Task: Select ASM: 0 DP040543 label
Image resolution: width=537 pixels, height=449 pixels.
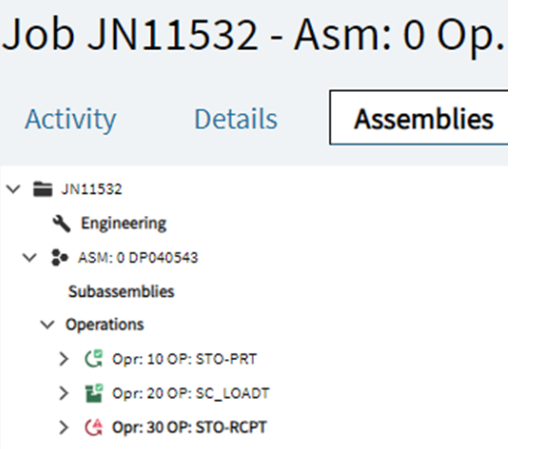Action: click(138, 258)
